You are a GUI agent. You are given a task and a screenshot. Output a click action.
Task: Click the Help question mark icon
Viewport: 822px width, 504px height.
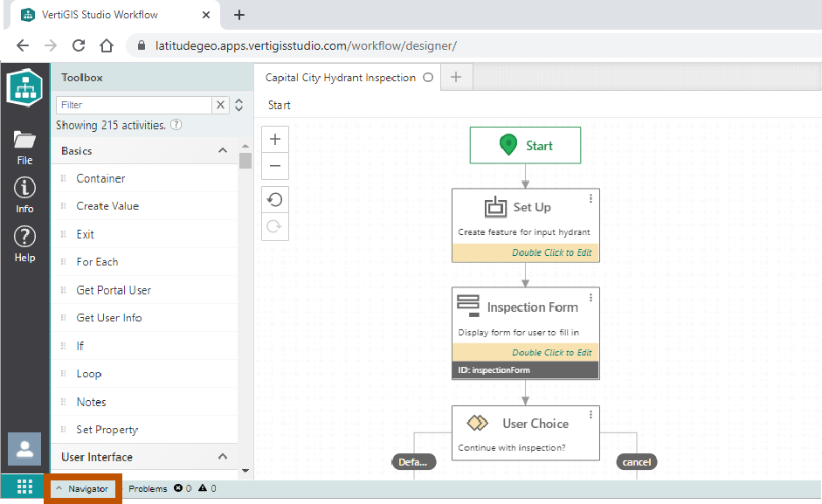tap(24, 243)
